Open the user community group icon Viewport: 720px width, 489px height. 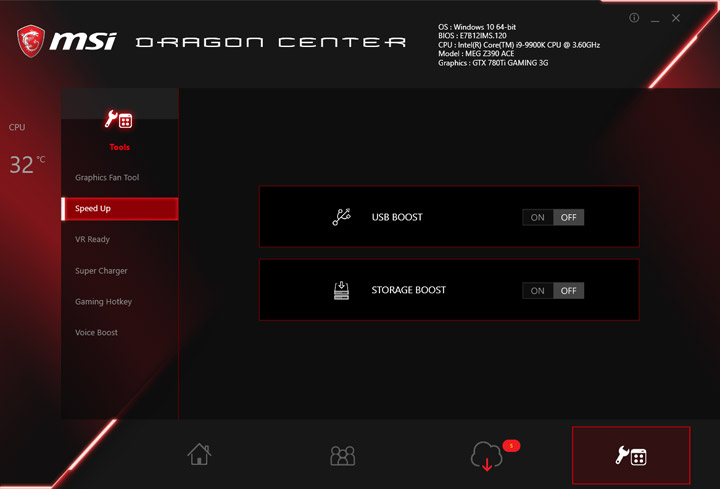[343, 455]
